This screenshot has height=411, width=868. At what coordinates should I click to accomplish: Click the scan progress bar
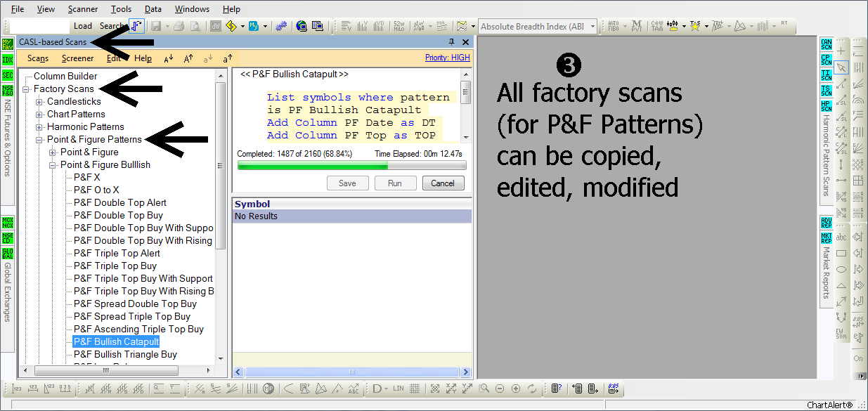352,166
